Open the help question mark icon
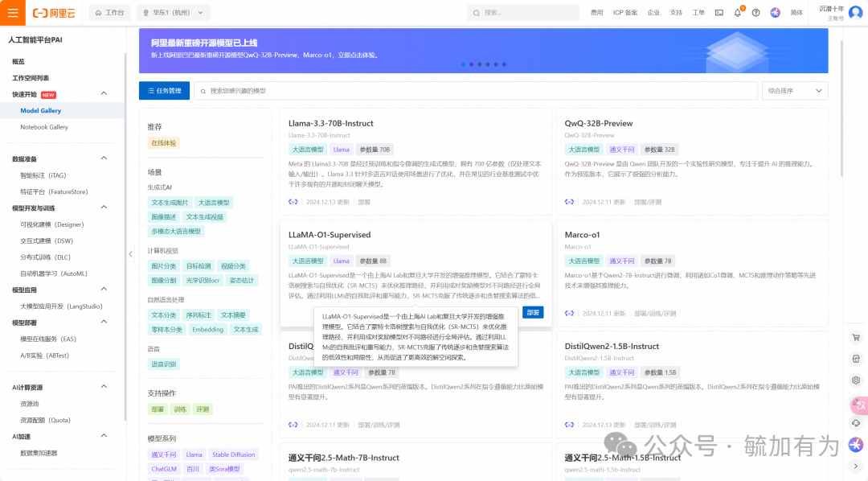This screenshot has height=481, width=868. click(755, 13)
